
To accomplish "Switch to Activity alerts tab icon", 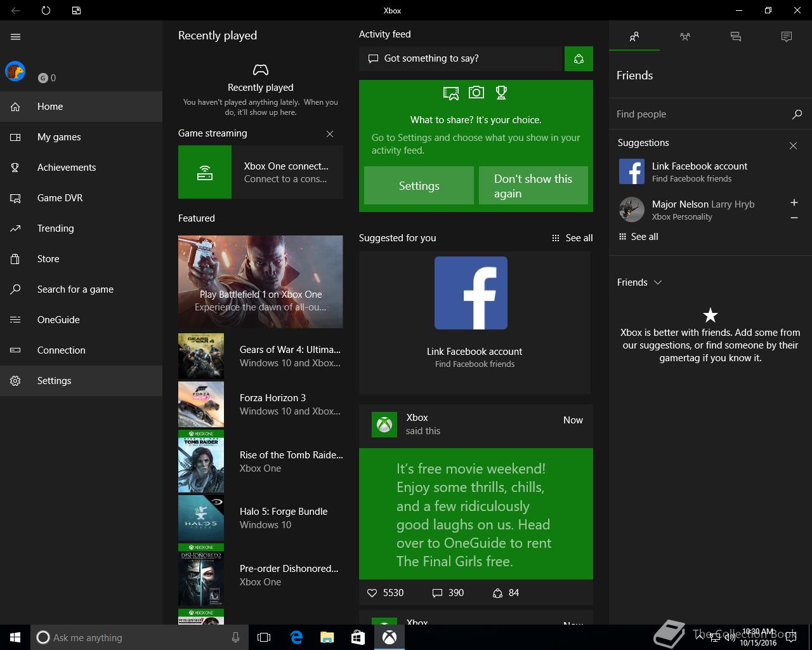I will point(787,37).
